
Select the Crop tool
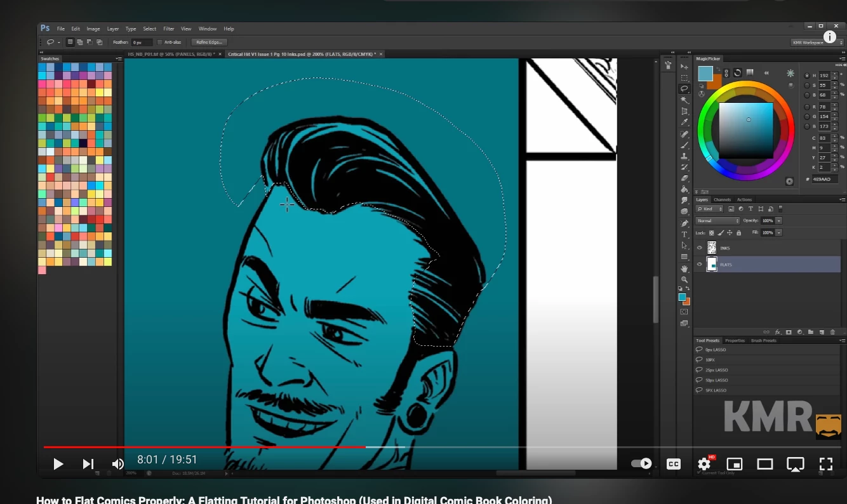684,111
